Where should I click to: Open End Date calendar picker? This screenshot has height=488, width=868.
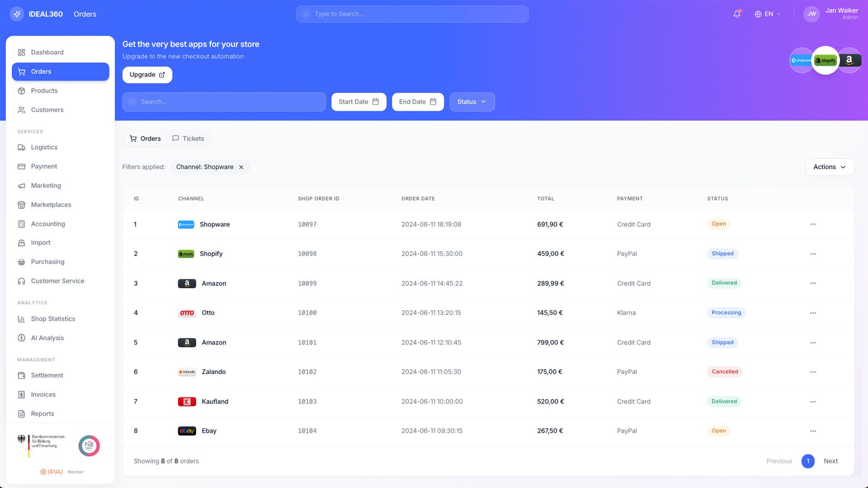pos(433,102)
